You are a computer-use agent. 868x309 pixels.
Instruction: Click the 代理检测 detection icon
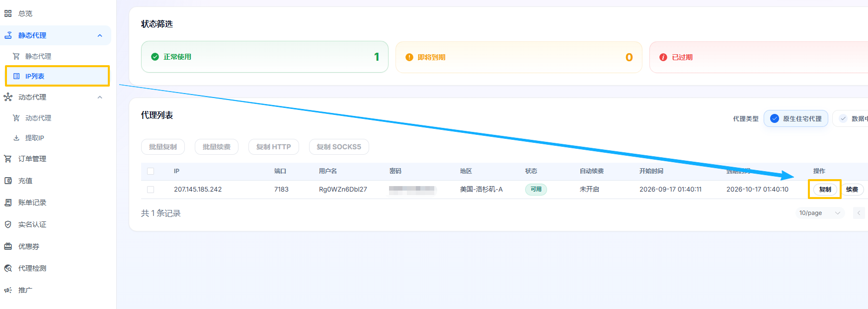8,268
